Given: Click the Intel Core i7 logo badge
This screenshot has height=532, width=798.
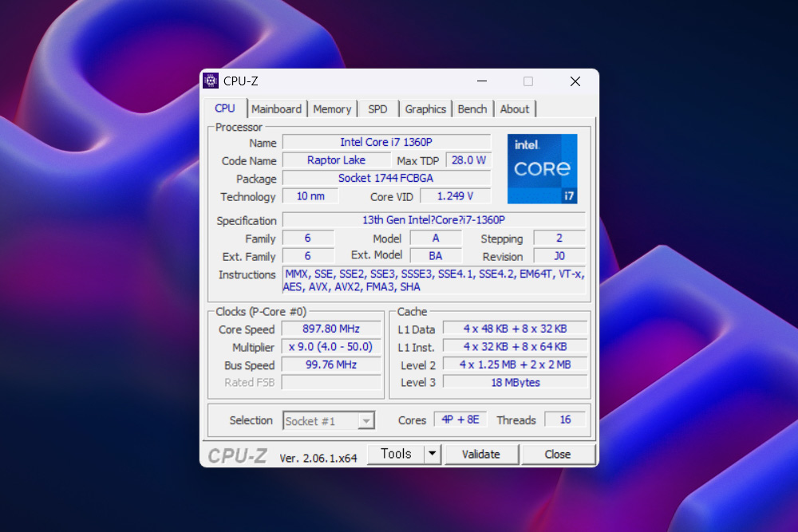Looking at the screenshot, I should point(543,169).
